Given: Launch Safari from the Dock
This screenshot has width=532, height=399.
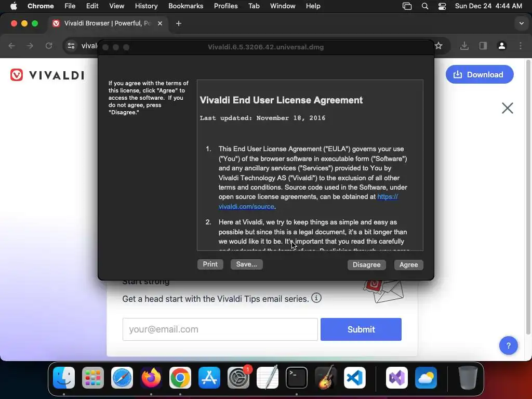Looking at the screenshot, I should point(122,378).
